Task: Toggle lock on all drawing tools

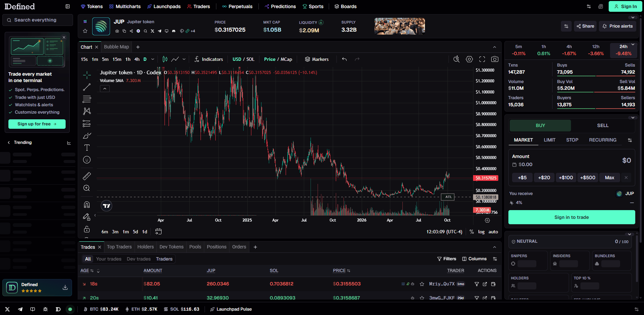Action: 87,229
